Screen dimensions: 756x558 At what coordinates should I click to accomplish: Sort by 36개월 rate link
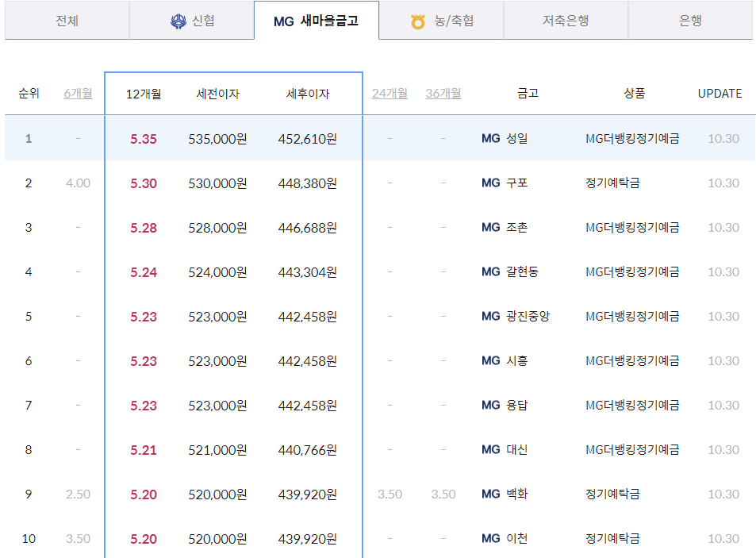click(443, 93)
